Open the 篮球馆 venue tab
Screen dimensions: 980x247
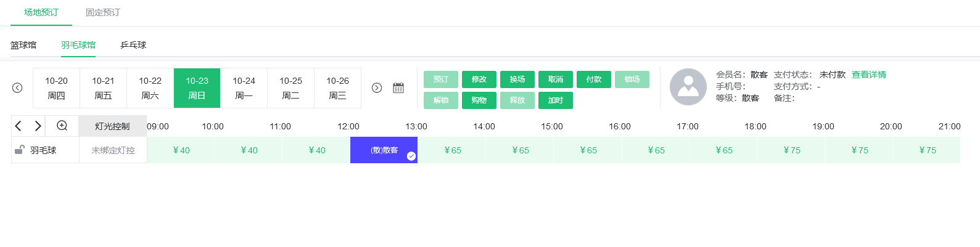coord(23,45)
